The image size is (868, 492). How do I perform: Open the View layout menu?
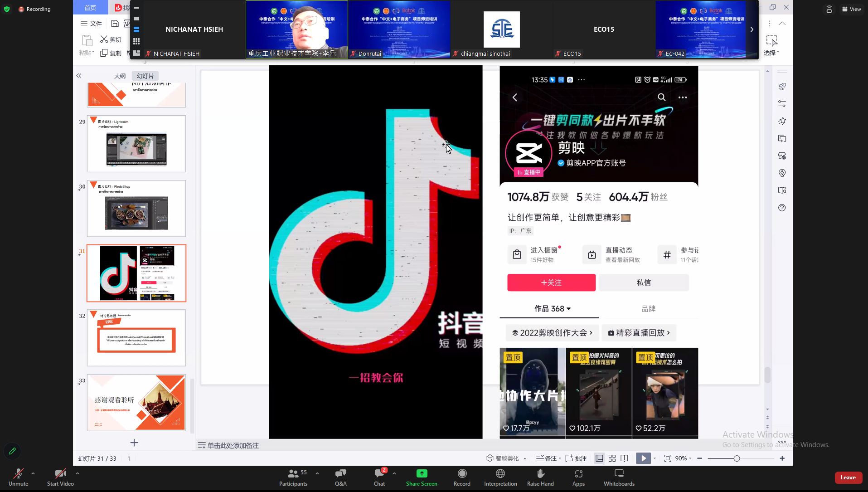click(x=851, y=9)
